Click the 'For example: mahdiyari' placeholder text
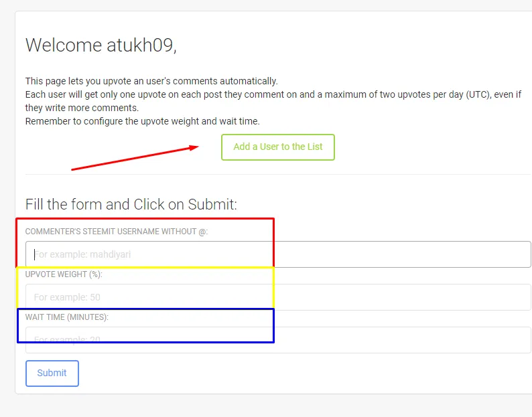Viewport: 532px width, 417px height. click(82, 254)
